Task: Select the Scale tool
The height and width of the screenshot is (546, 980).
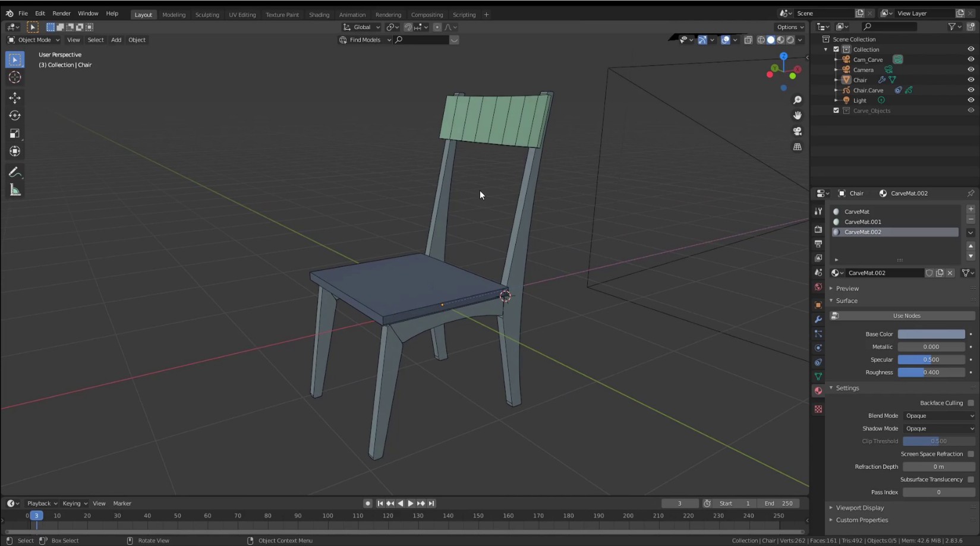Action: [15, 134]
